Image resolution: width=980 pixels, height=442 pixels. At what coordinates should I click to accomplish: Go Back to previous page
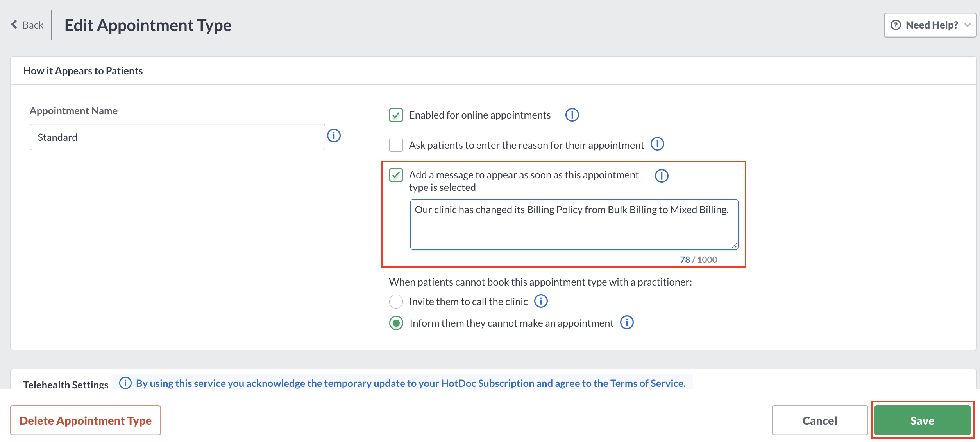(x=27, y=25)
